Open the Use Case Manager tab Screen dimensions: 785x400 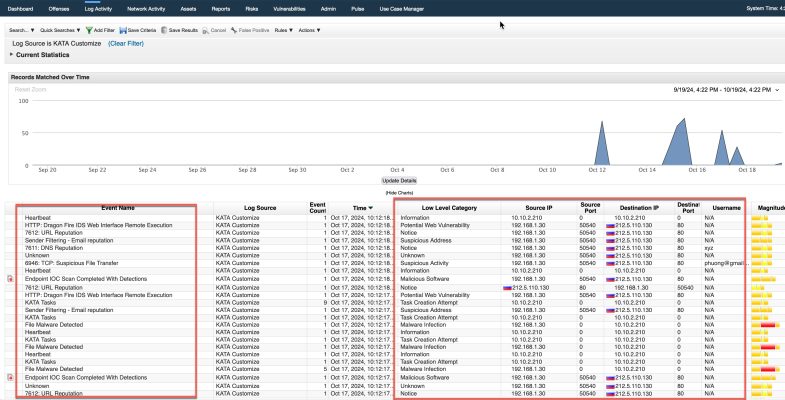click(x=402, y=9)
